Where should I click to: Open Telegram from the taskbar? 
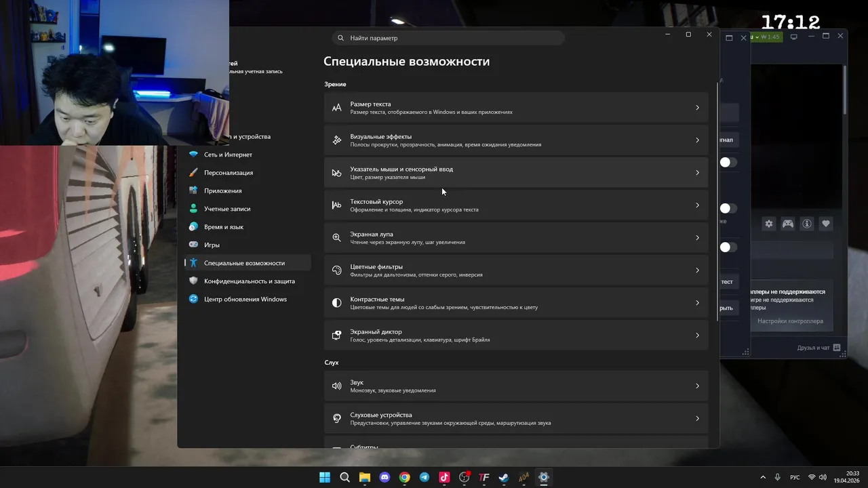pyautogui.click(x=424, y=477)
